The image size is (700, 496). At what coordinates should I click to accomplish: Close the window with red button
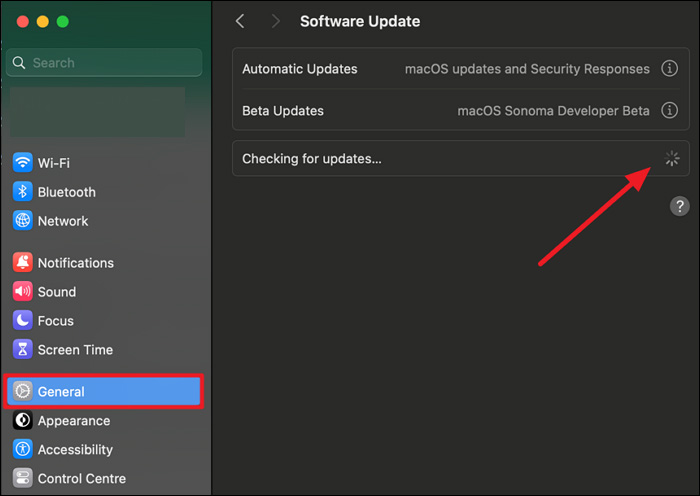point(22,21)
